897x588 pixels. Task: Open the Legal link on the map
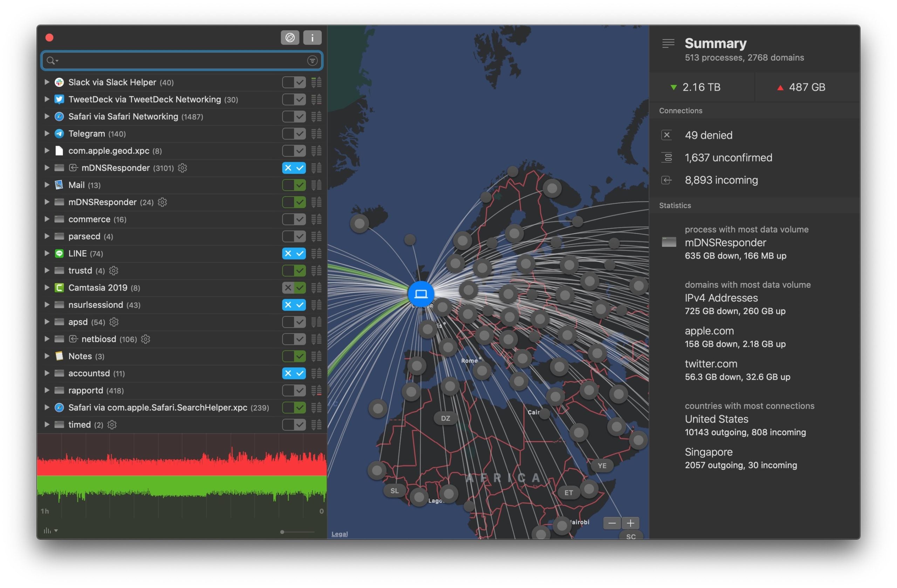pyautogui.click(x=339, y=534)
